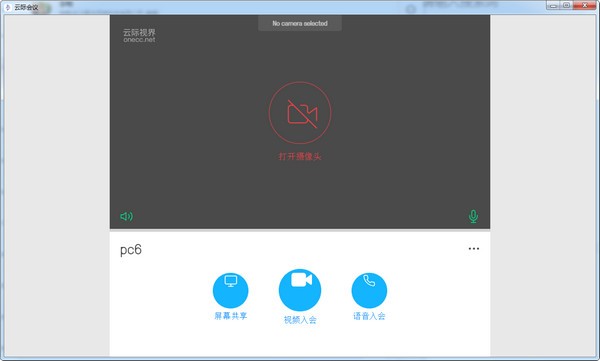Maximize the 云际会议 window
The width and height of the screenshot is (600, 361).
pyautogui.click(x=566, y=5)
